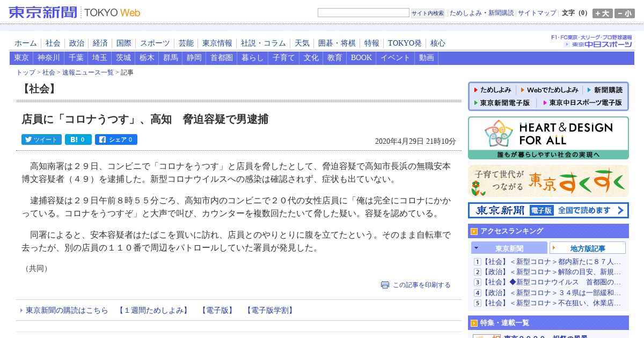The height and width of the screenshot is (338, 644).
Task: Select 千葉 in the regional bar
Action: (76, 58)
